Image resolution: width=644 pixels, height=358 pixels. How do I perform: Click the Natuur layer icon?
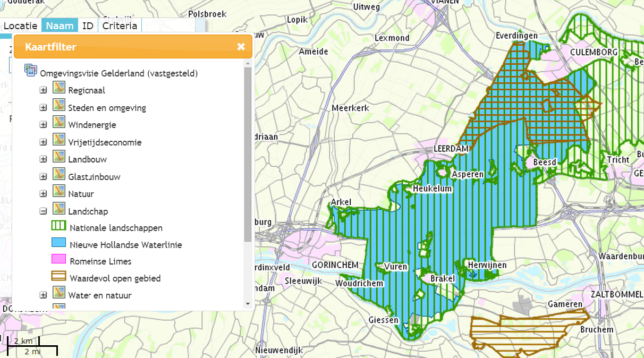[59, 193]
